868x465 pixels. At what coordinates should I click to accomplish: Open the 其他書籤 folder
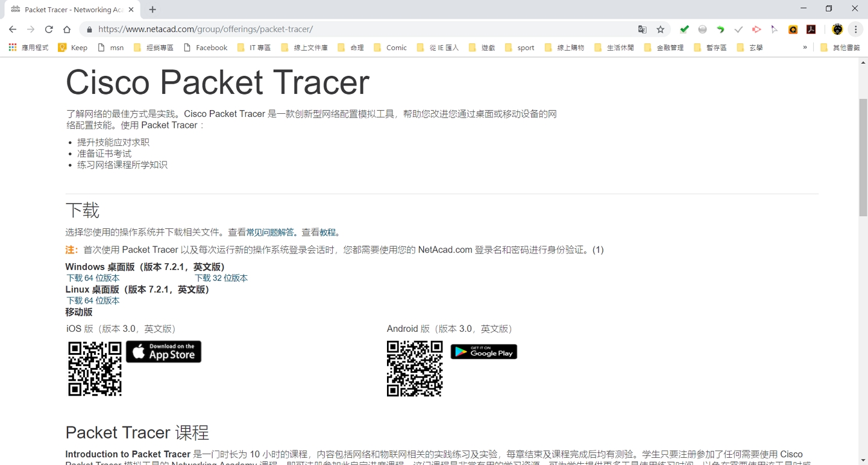840,48
